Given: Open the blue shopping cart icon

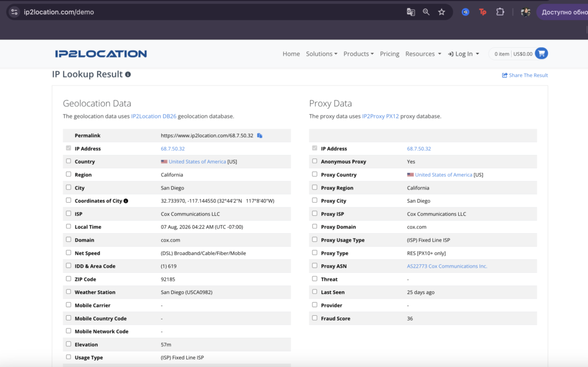Looking at the screenshot, I should coord(541,53).
